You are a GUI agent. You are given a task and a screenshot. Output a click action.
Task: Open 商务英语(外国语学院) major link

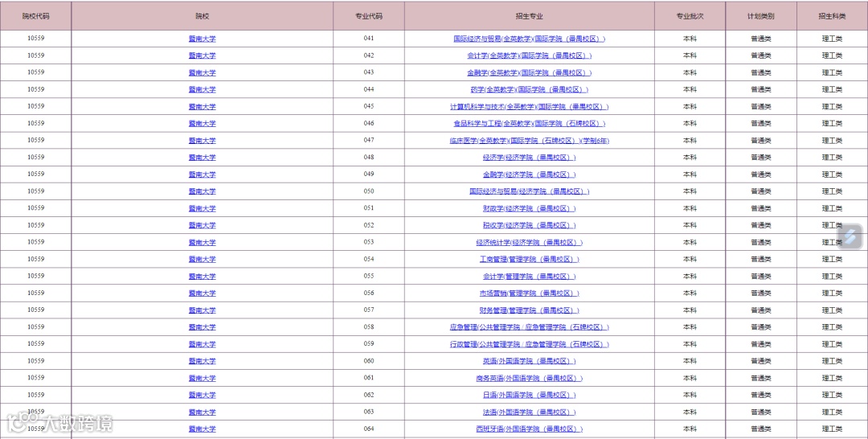pos(529,378)
